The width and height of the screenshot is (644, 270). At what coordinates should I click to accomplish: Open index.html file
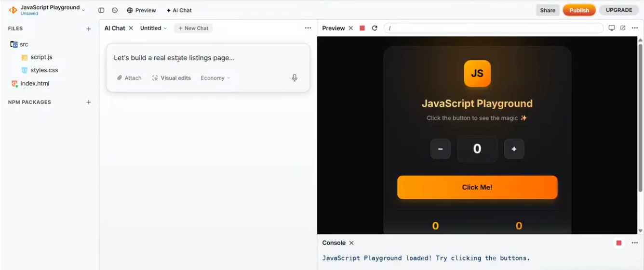click(30, 84)
